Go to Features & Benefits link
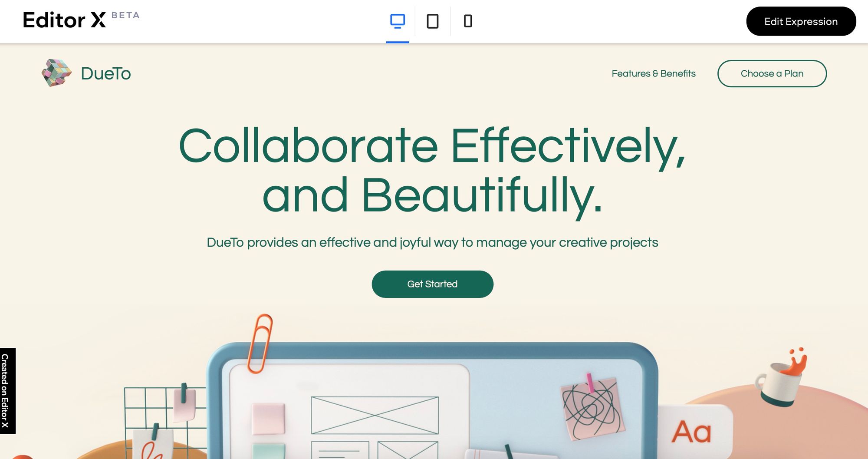This screenshot has height=459, width=868. [x=654, y=73]
